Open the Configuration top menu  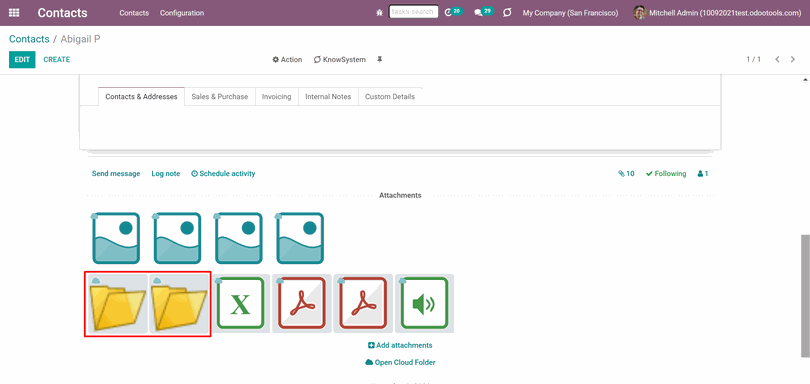pyautogui.click(x=182, y=13)
